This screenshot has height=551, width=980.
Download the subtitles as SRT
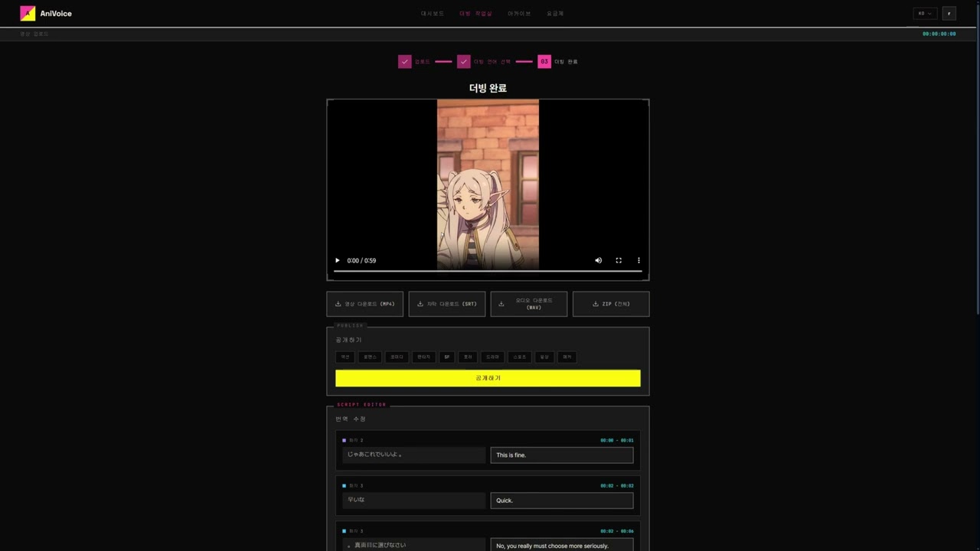click(446, 304)
